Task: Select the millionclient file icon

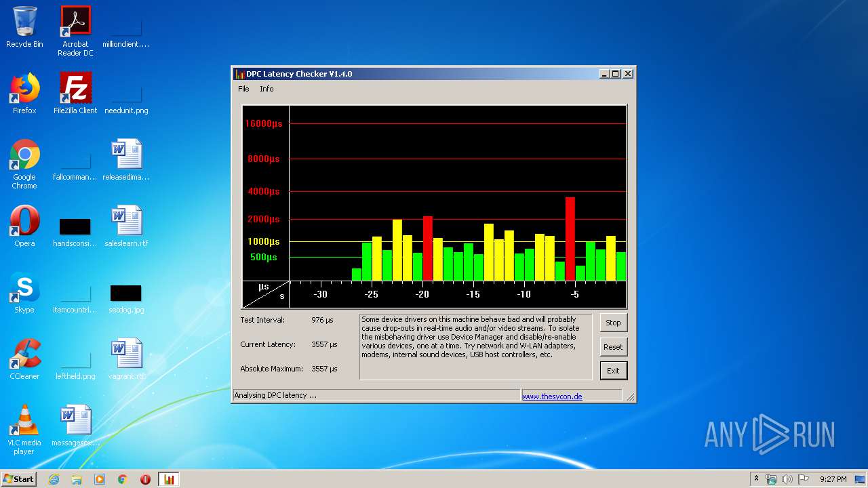Action: [x=126, y=31]
